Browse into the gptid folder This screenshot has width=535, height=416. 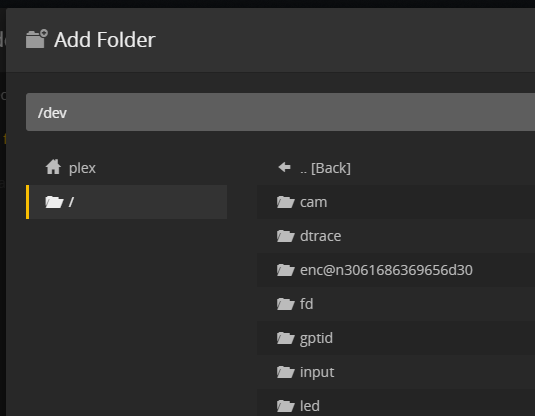pos(396,338)
